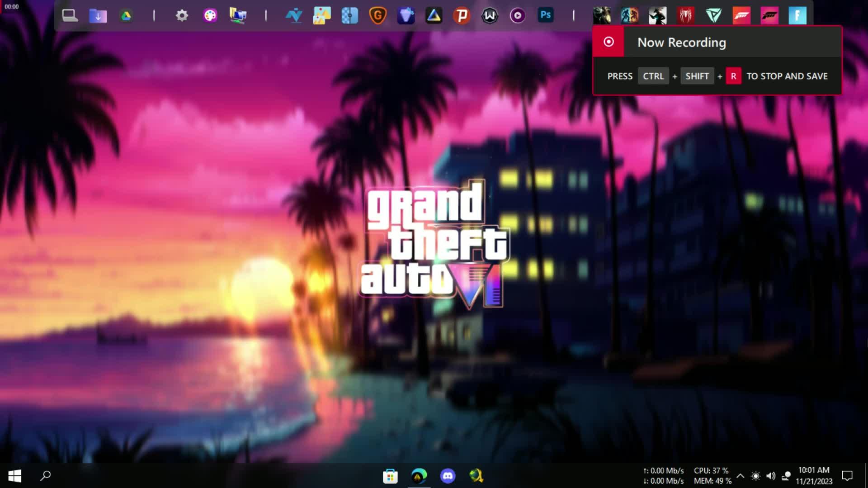Viewport: 868px width, 488px height.
Task: Expand hidden system tray icons chevron
Action: (x=740, y=476)
